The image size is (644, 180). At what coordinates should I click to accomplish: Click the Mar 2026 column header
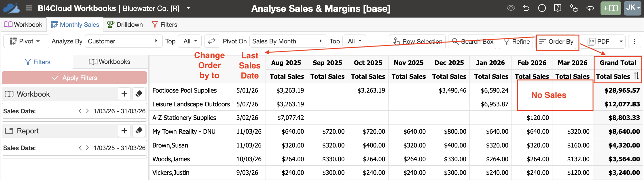[572, 63]
